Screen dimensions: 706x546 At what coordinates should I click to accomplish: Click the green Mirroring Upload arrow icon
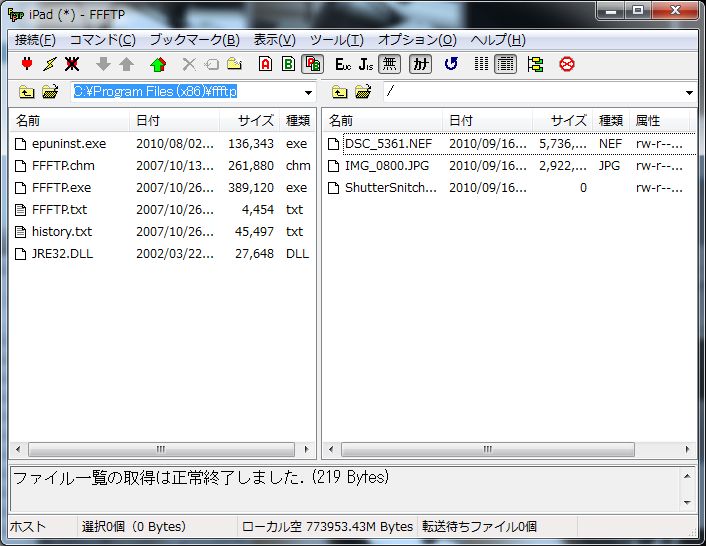158,64
